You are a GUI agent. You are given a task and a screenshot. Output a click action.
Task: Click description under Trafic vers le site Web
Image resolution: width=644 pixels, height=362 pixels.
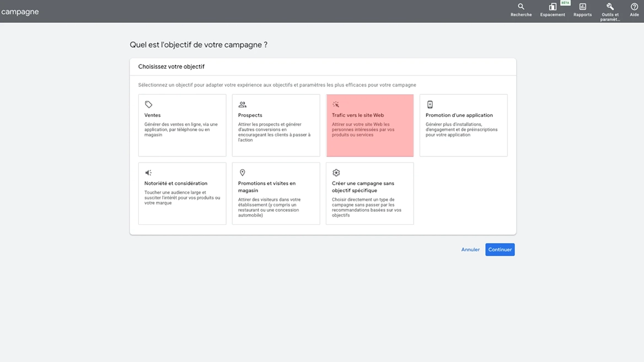[x=363, y=129]
